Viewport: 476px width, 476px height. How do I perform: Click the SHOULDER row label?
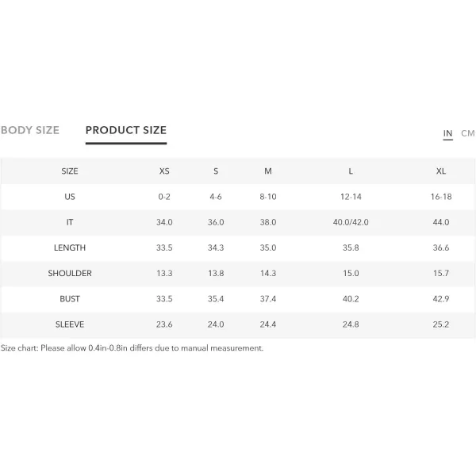click(x=70, y=273)
